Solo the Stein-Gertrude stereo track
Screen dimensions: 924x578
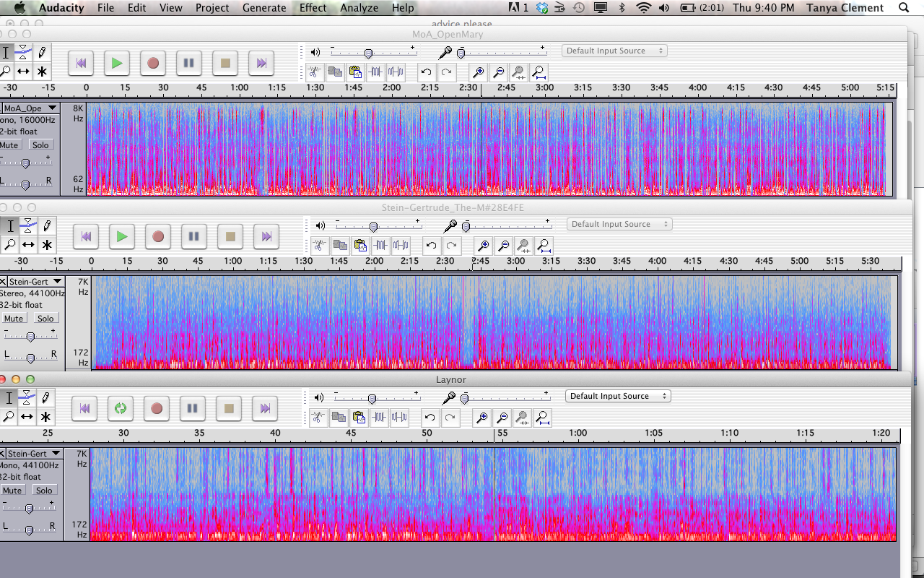click(45, 318)
